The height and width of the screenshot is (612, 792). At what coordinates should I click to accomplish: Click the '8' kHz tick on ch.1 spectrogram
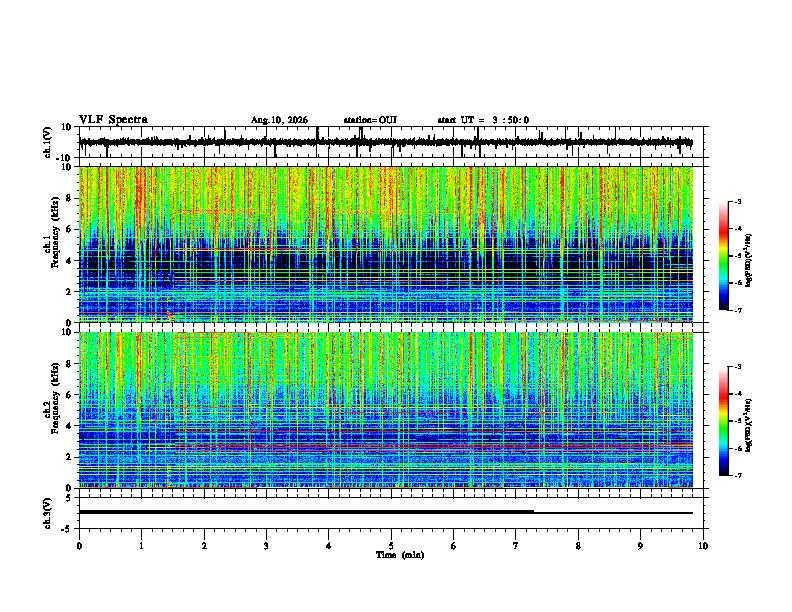pos(70,198)
